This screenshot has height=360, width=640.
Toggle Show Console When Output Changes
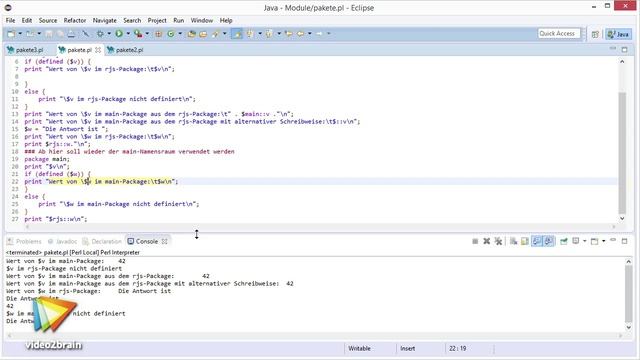(537, 242)
